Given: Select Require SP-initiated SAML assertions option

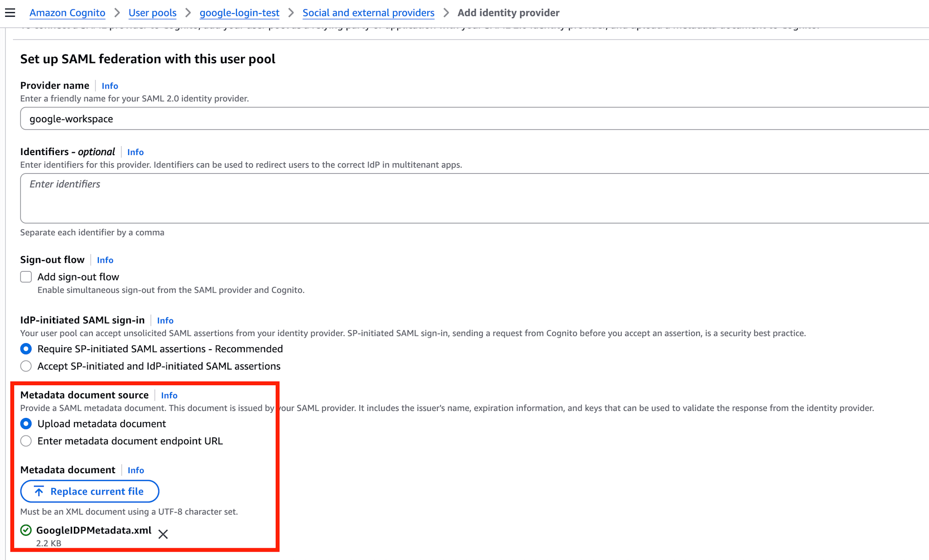Looking at the screenshot, I should (26, 349).
